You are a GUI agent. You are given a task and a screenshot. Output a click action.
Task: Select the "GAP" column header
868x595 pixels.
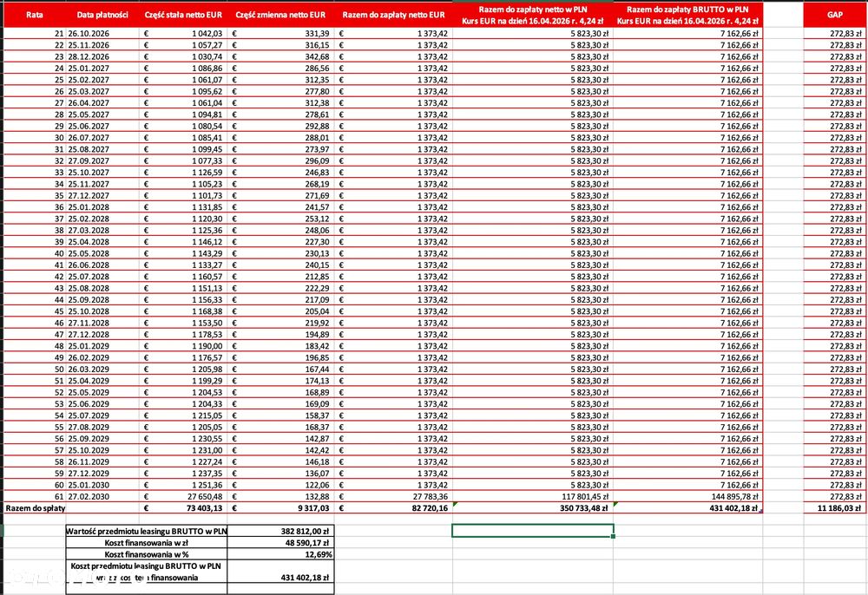834,15
